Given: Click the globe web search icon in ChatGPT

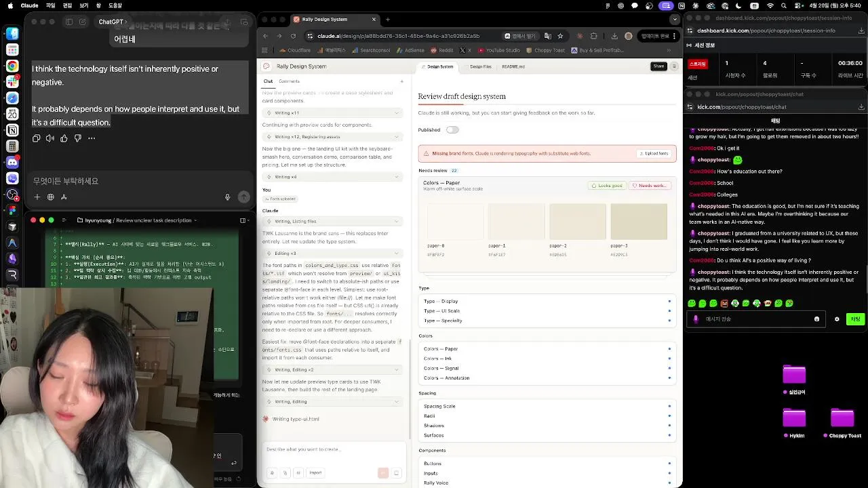Looking at the screenshot, I should click(50, 197).
